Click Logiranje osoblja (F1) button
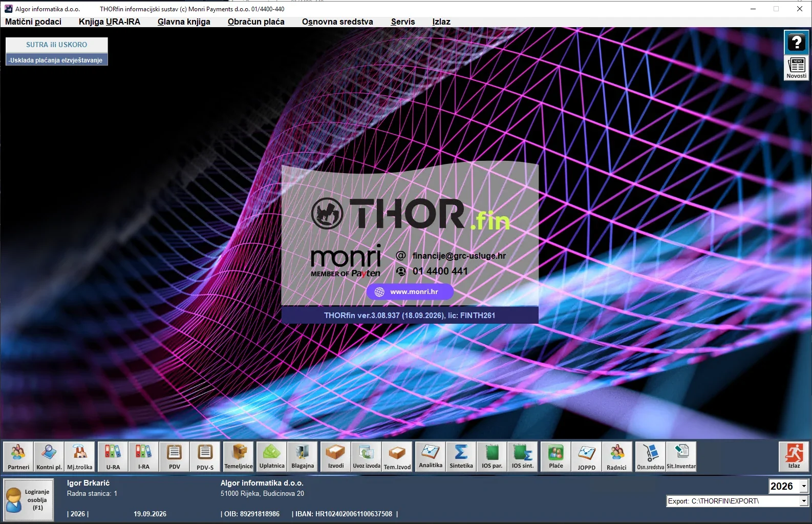The width and height of the screenshot is (812, 524). pos(29,500)
